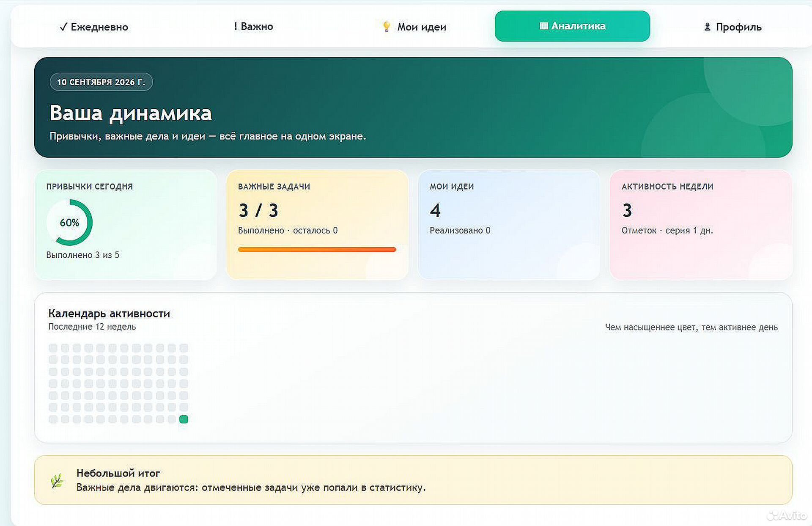Open the Важные задачи card

pos(317,225)
